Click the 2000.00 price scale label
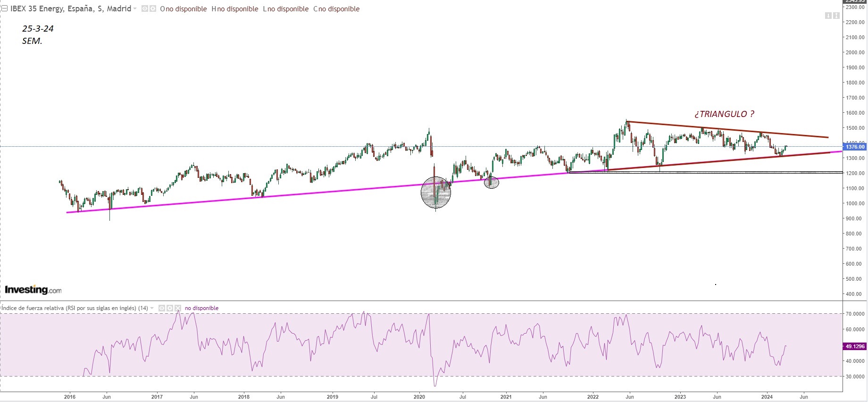Screen dimensions: 868x402 click(x=855, y=52)
